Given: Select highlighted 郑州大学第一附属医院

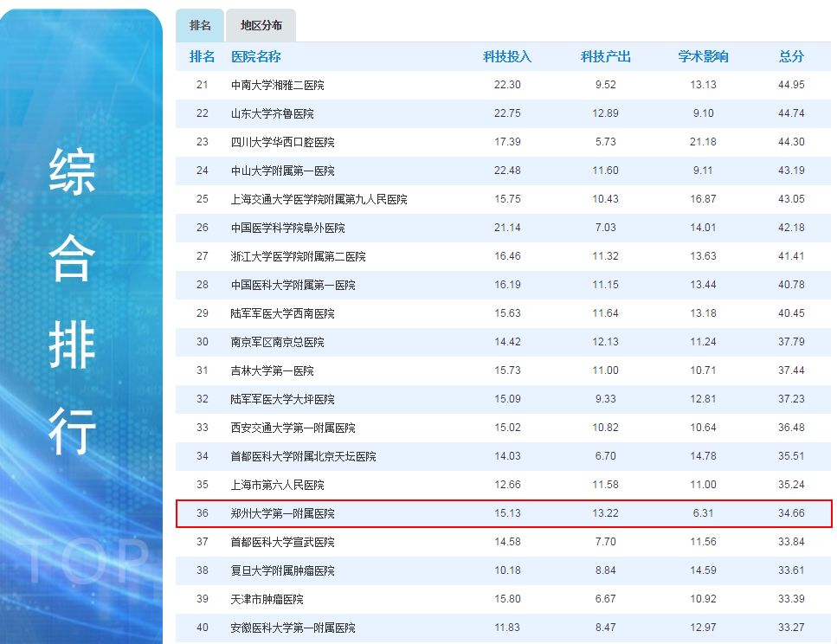Looking at the screenshot, I should pyautogui.click(x=282, y=513).
